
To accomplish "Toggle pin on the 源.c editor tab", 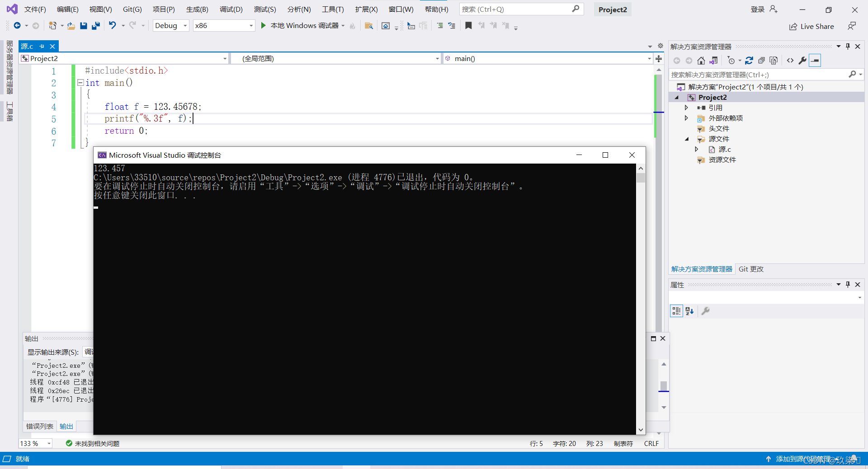I will [42, 46].
